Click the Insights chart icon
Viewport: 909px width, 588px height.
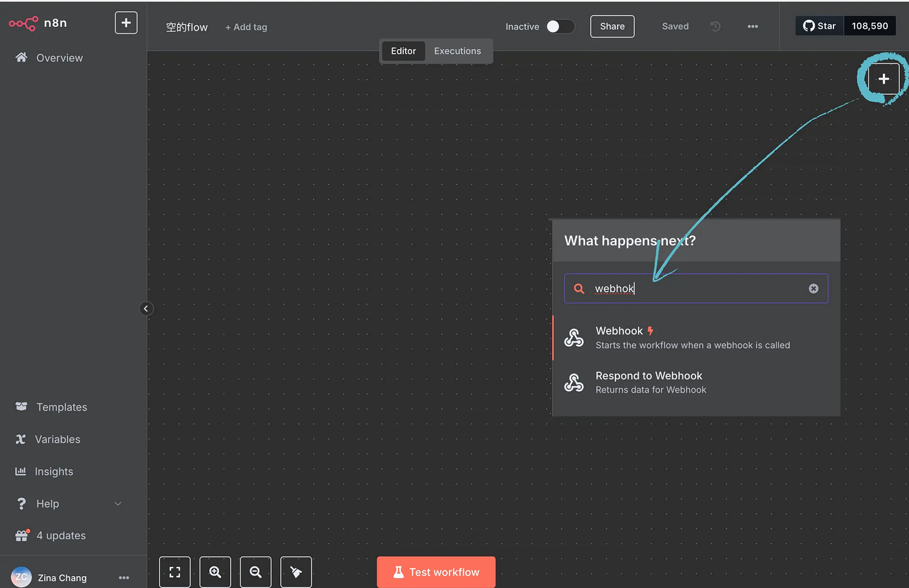tap(21, 471)
